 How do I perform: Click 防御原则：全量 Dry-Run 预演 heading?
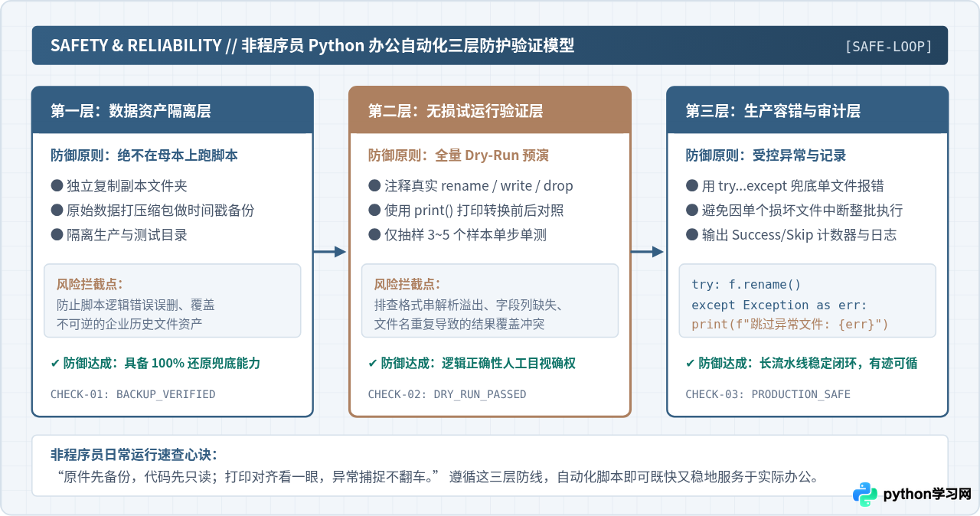coord(458,155)
